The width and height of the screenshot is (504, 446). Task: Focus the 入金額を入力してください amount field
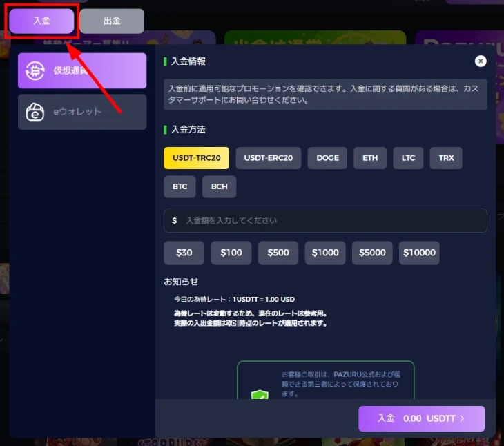(x=325, y=220)
